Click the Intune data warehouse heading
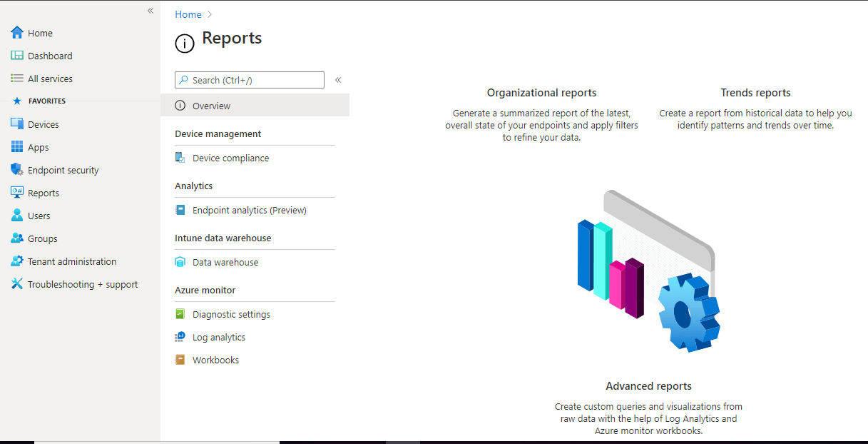 tap(223, 238)
